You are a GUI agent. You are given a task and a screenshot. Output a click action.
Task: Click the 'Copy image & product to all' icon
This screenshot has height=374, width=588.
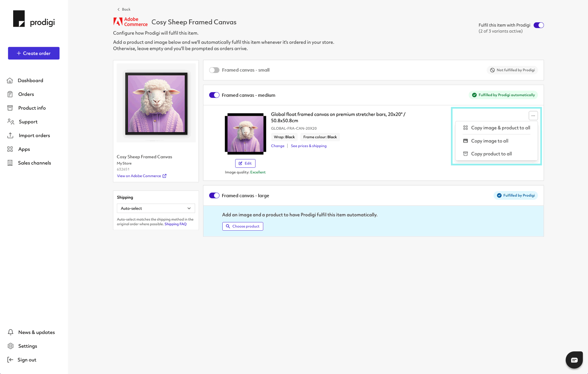coord(466,127)
